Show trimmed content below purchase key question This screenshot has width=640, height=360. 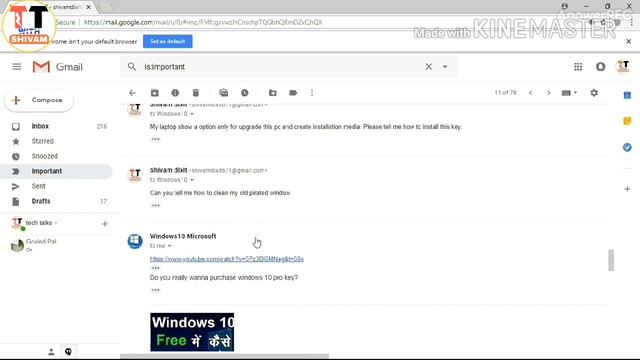(156, 290)
